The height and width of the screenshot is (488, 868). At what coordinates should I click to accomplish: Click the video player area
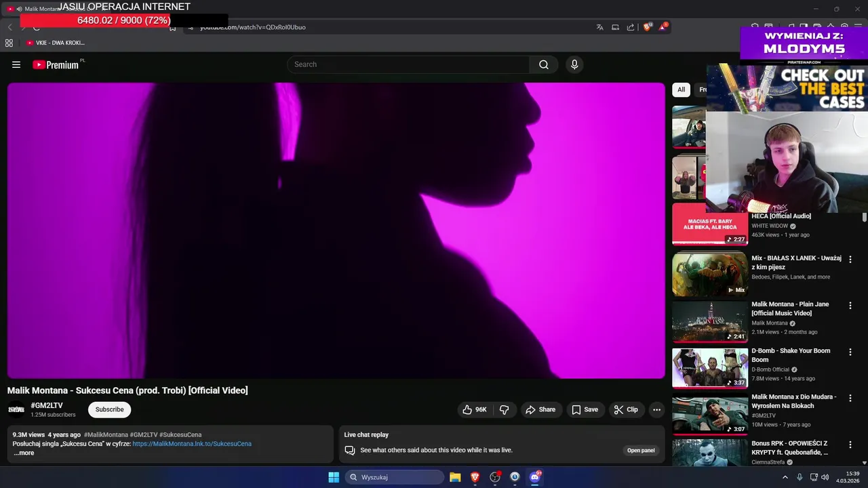click(336, 230)
